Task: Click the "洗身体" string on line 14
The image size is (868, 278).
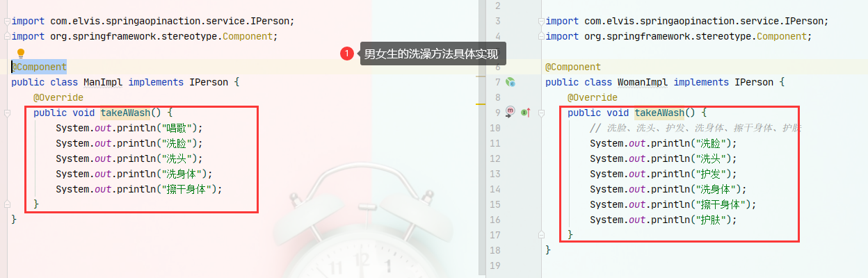Action: pyautogui.click(x=716, y=189)
